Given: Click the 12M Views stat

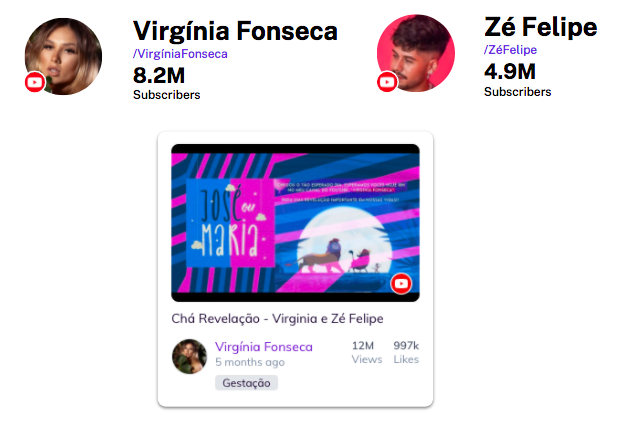Looking at the screenshot, I should tap(367, 352).
